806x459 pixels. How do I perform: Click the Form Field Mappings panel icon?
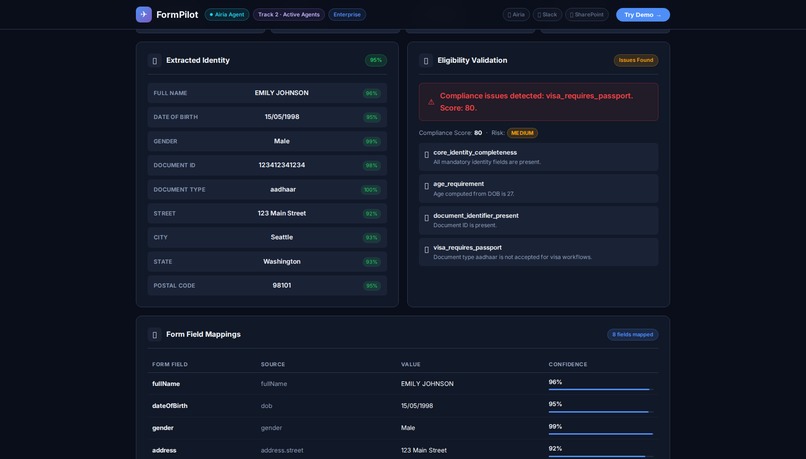(x=154, y=335)
